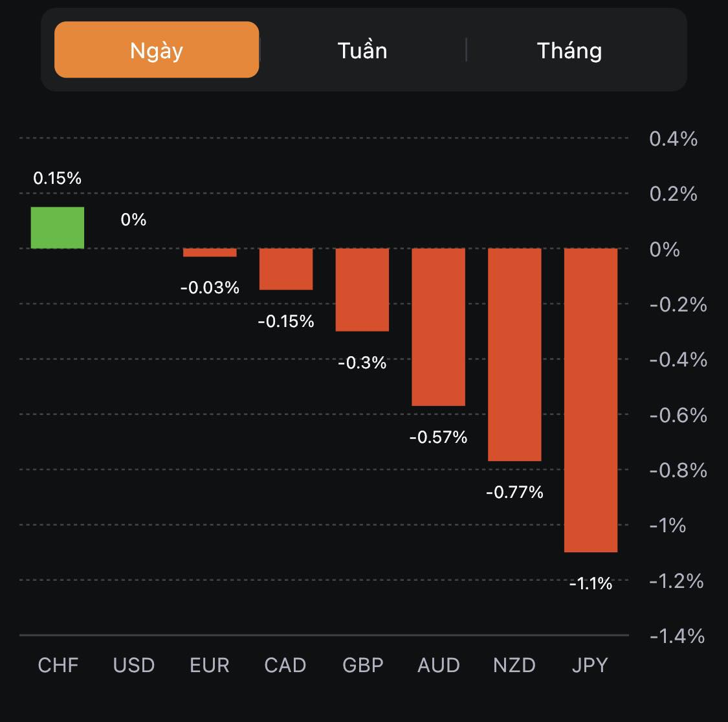The height and width of the screenshot is (722, 728).
Task: Select the AUD bar
Action: coord(439,327)
